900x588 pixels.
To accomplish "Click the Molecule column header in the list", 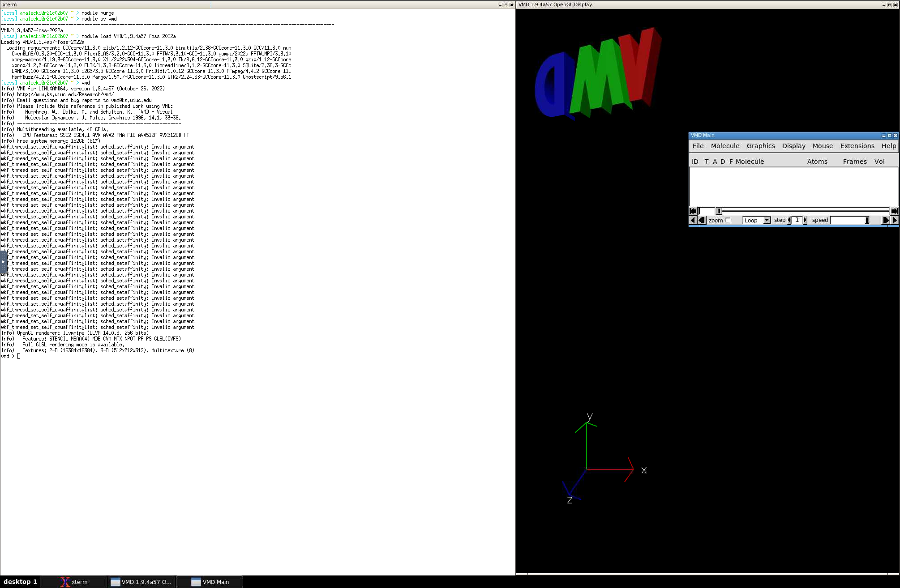I will tap(750, 162).
